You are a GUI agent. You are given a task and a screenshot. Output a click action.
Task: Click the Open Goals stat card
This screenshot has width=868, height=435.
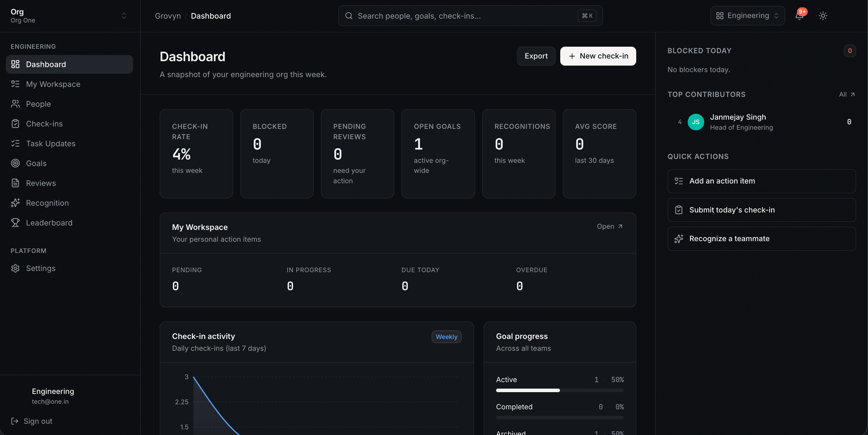pos(438,154)
